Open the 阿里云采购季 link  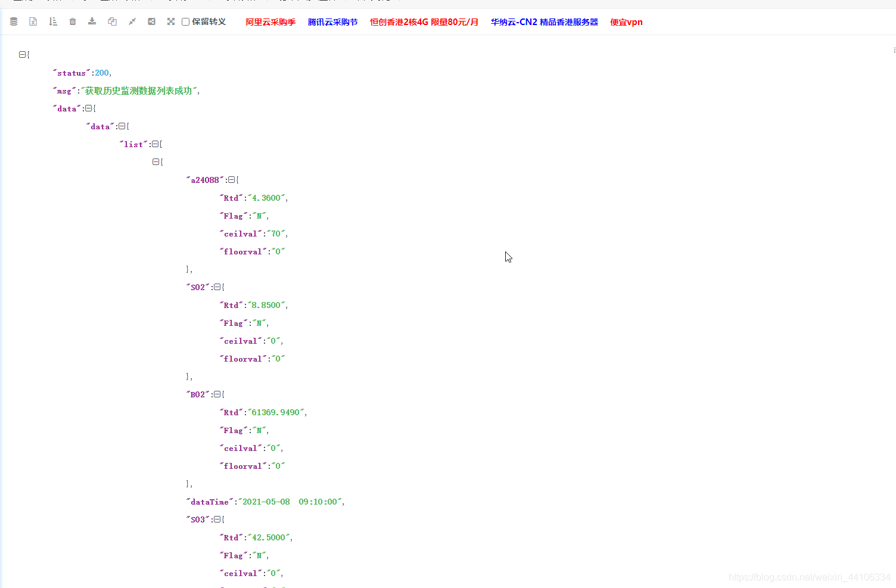270,22
